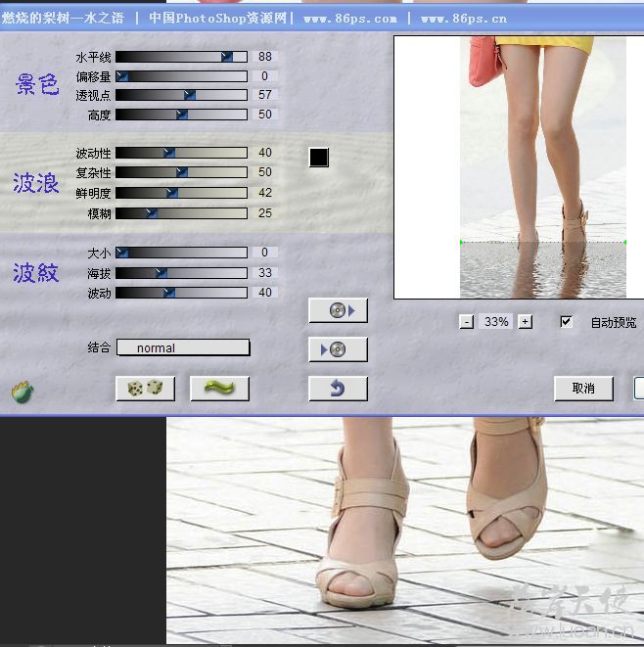Open the 结合 blend mode dropdown showing normal
The width and height of the screenshot is (644, 647).
pos(183,347)
